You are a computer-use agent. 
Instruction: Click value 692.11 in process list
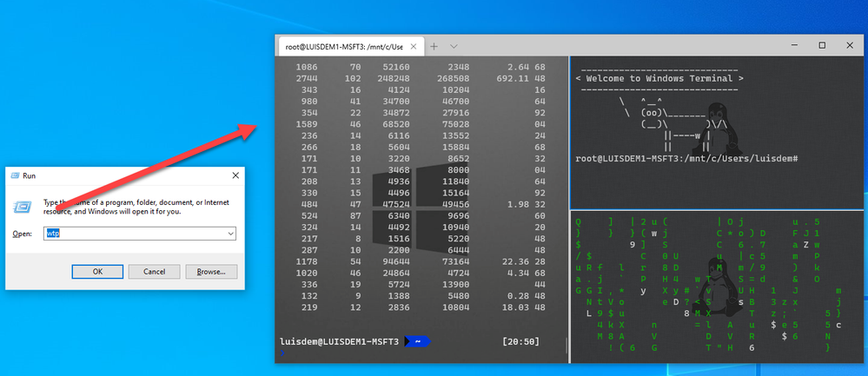pyautogui.click(x=514, y=78)
